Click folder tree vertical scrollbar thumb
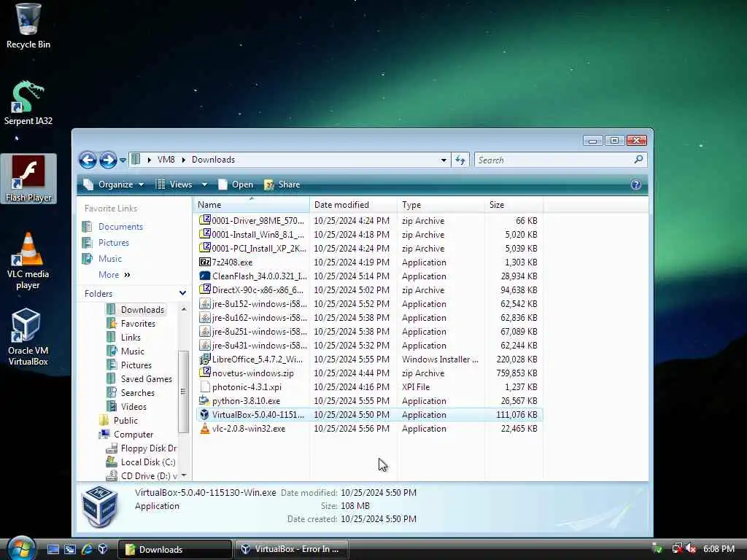747x560 pixels. [183, 392]
